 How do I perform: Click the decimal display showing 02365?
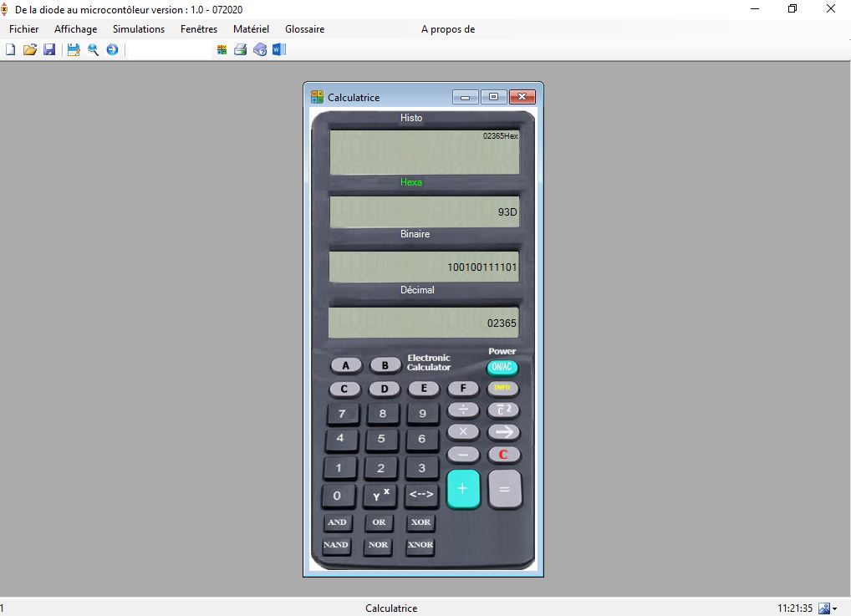[425, 322]
